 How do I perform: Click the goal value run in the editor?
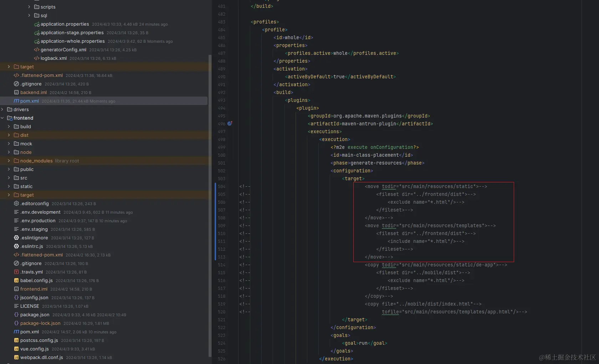363,343
